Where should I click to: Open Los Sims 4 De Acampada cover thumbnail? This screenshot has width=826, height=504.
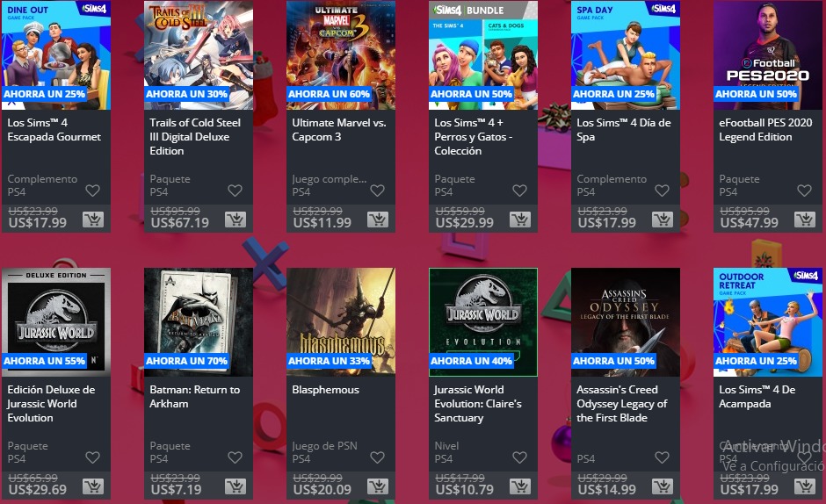767,322
